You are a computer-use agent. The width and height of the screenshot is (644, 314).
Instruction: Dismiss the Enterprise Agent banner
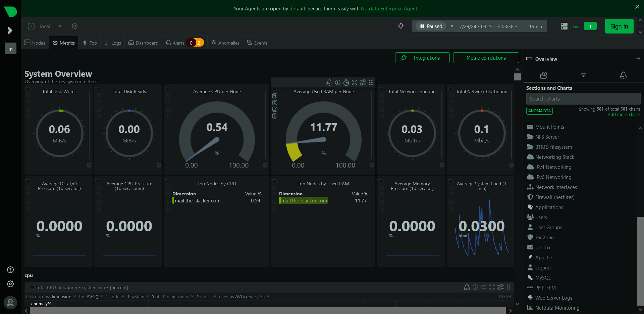pos(637,7)
